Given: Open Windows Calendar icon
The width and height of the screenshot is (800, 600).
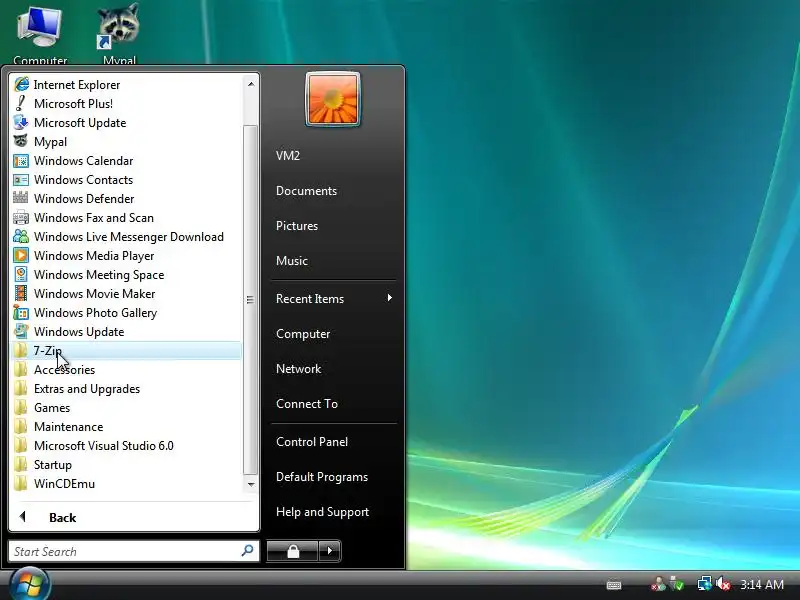Looking at the screenshot, I should tap(21, 160).
